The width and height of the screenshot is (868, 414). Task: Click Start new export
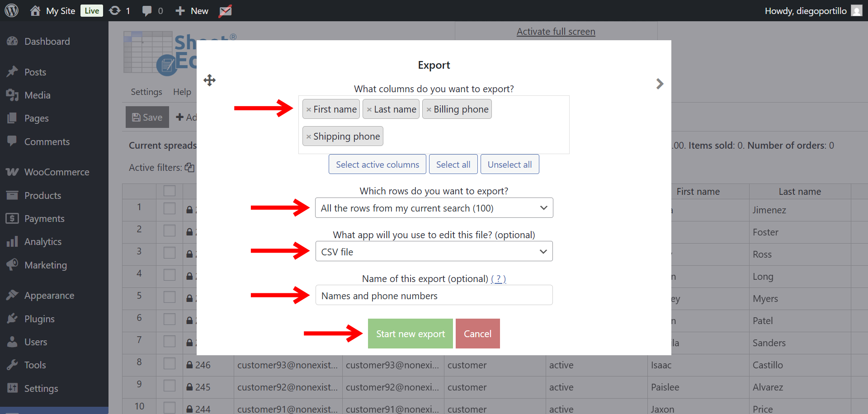coord(410,334)
